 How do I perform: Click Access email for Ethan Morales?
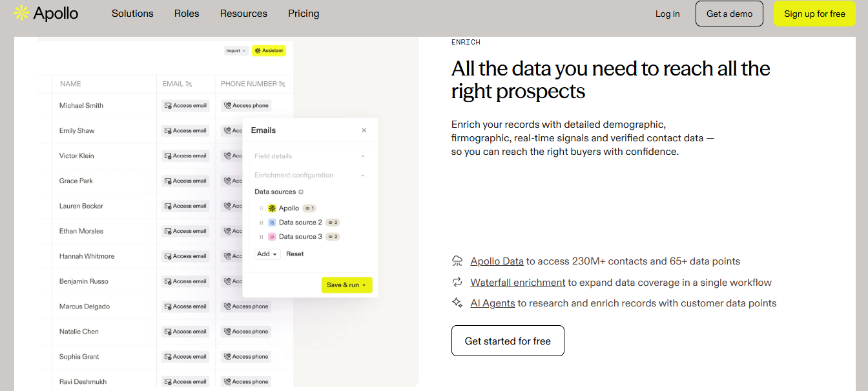point(185,232)
